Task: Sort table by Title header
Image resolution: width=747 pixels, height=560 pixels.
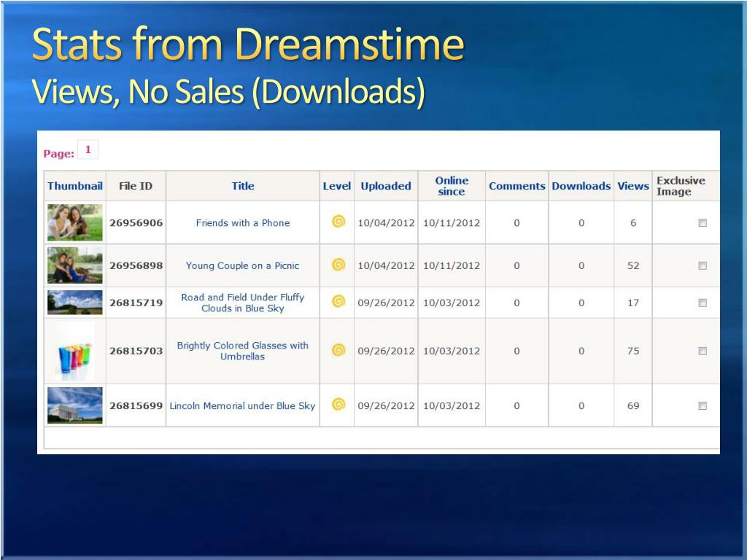Action: click(243, 186)
